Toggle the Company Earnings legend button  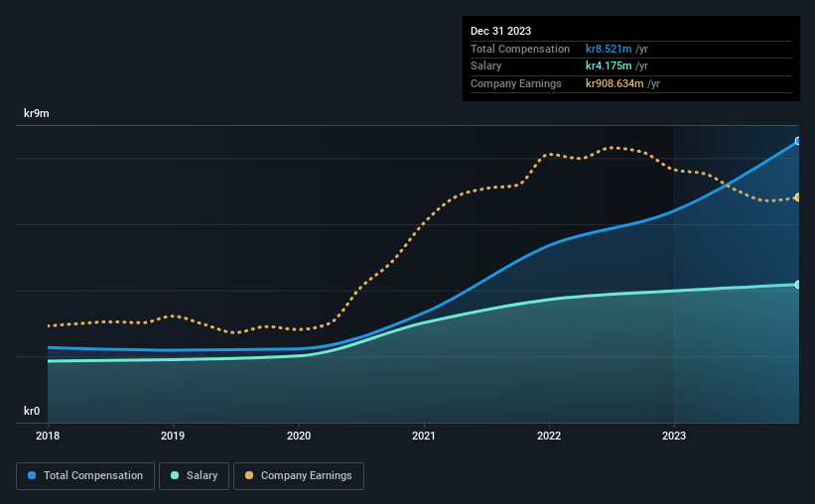(x=299, y=476)
